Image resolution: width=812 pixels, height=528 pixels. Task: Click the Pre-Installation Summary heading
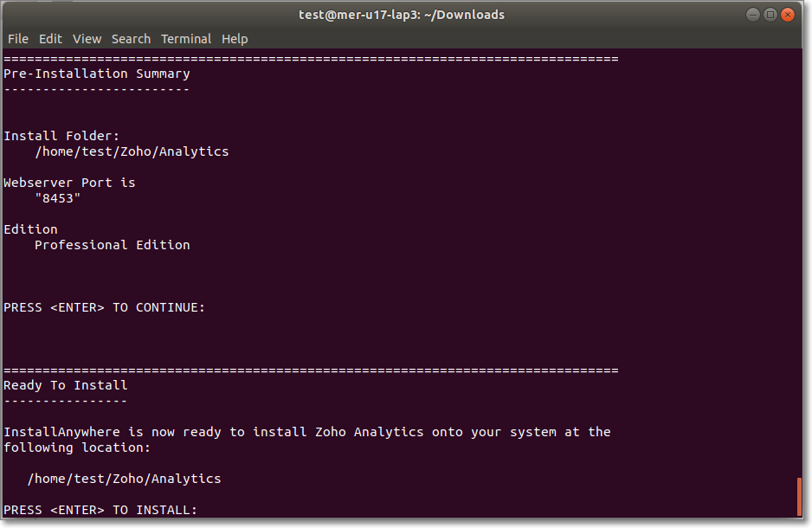[97, 74]
